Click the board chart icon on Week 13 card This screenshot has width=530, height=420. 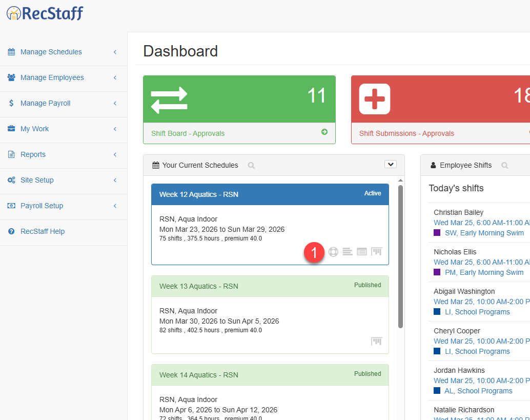click(x=377, y=341)
